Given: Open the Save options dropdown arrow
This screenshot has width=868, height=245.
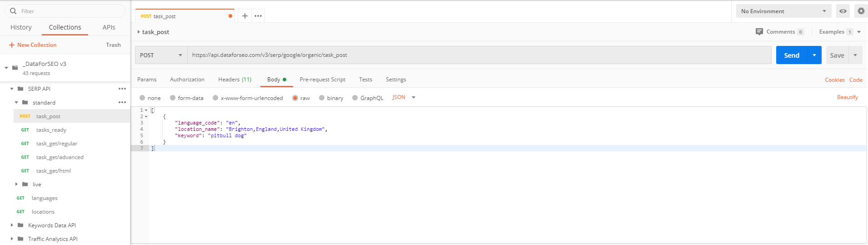Looking at the screenshot, I should (x=855, y=55).
